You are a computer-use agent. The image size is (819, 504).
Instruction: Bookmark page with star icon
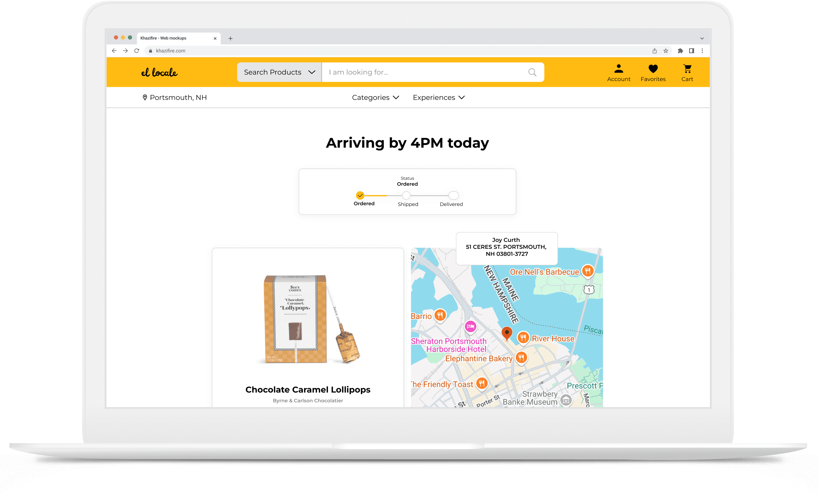pyautogui.click(x=666, y=51)
